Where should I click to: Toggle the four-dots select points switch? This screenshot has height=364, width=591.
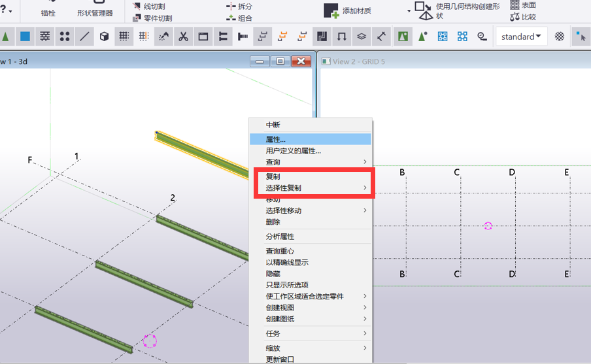click(x=65, y=37)
